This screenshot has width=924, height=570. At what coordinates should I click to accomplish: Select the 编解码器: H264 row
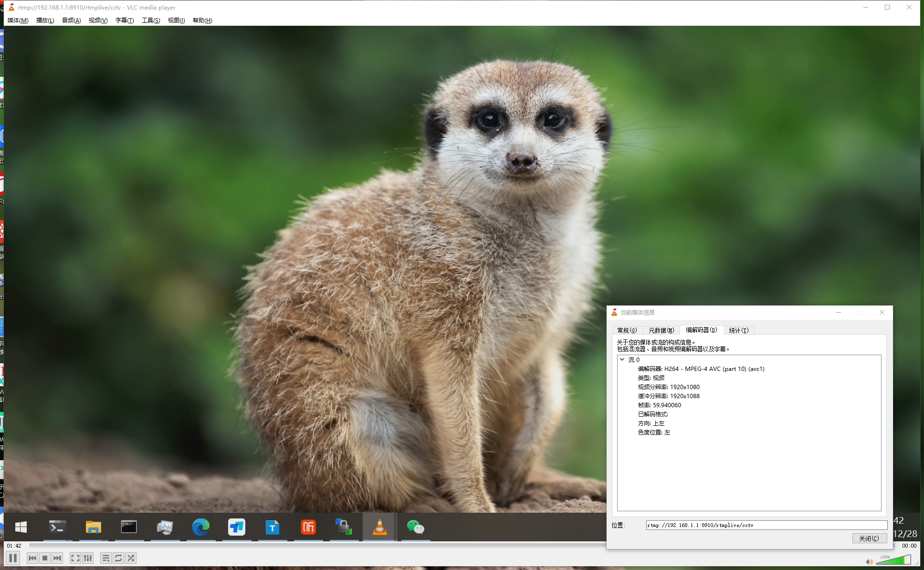(x=701, y=369)
